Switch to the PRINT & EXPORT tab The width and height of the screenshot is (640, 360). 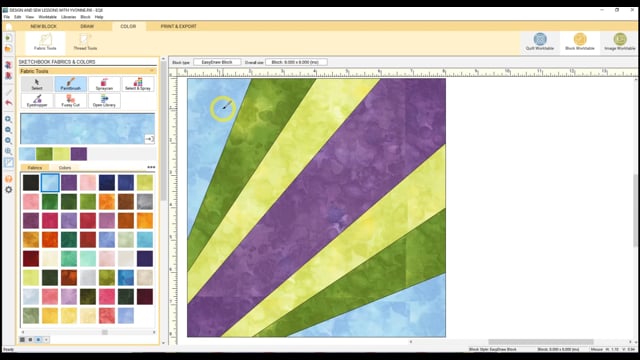coord(178,26)
